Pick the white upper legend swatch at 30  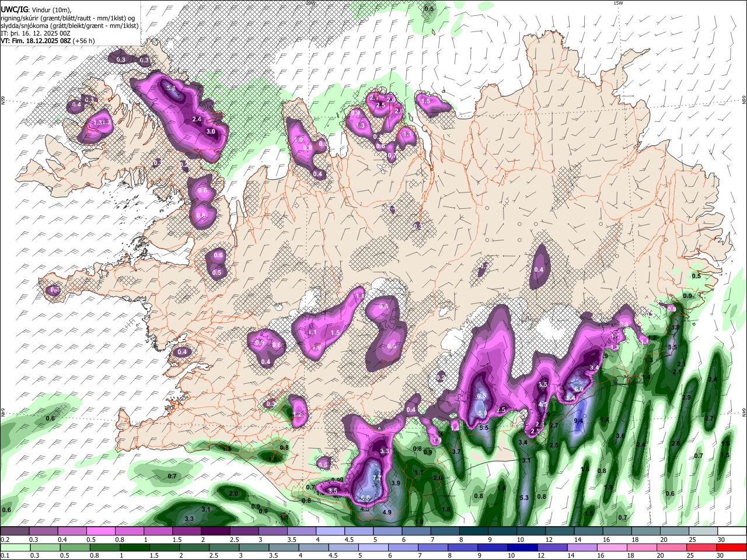tap(731, 531)
